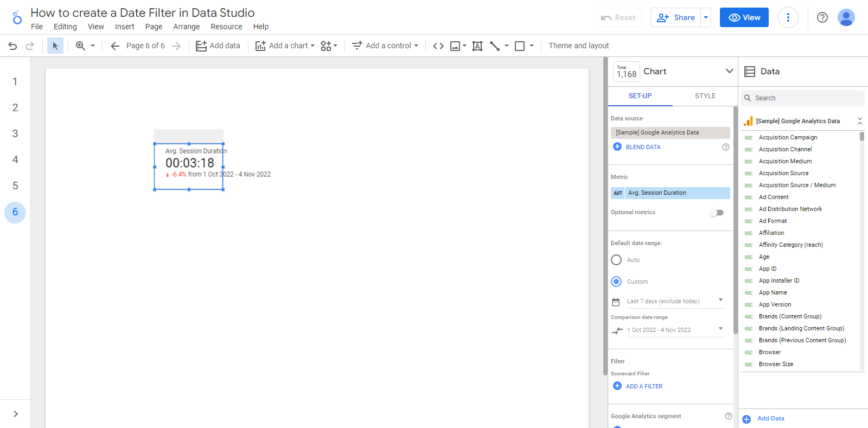This screenshot has width=868, height=428.
Task: Open the Share dropdown arrow
Action: (706, 17)
